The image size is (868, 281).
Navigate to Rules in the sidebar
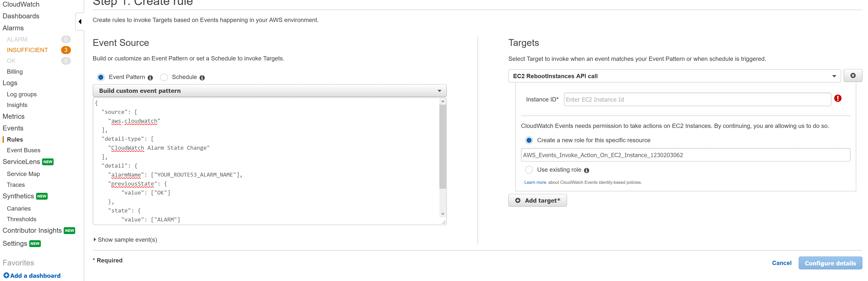pos(15,139)
